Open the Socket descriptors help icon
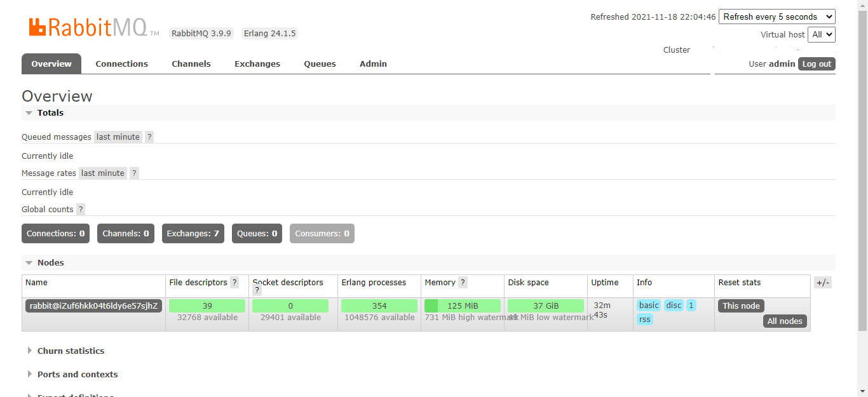The image size is (868, 397). (256, 290)
